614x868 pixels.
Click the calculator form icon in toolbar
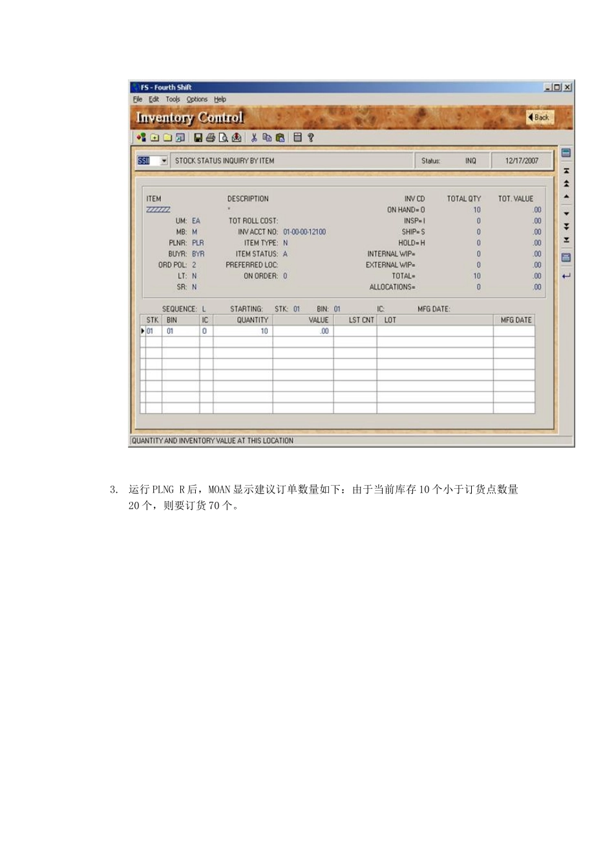point(297,138)
